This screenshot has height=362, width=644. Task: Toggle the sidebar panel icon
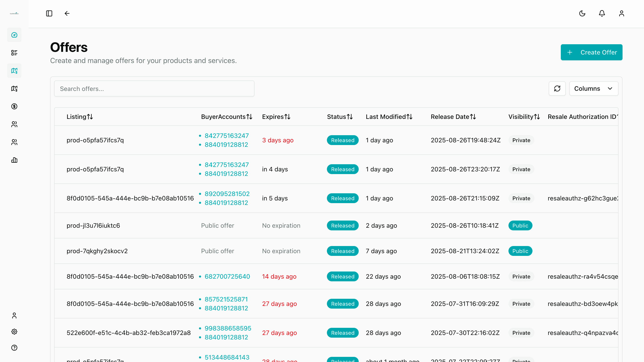click(49, 13)
